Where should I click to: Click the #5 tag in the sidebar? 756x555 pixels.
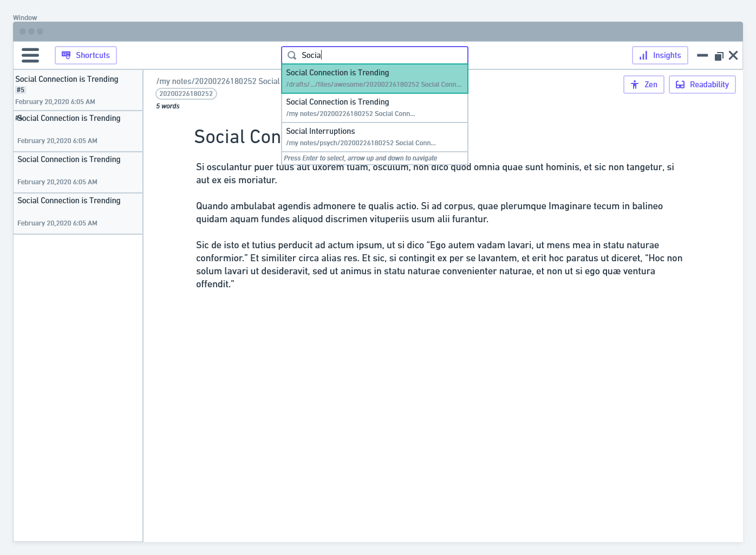pos(21,90)
